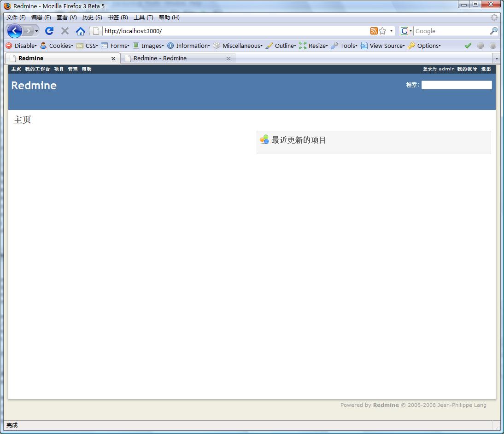Open 我的帐号 account link
This screenshot has height=434, width=504.
[x=467, y=69]
